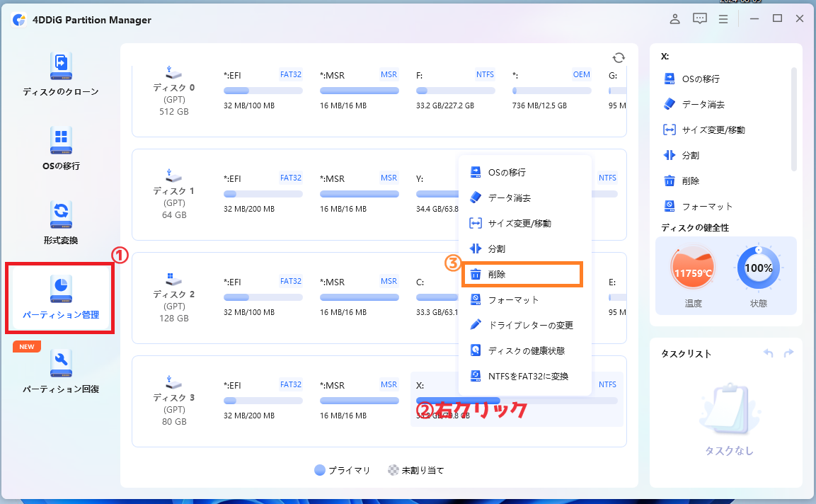Select the ディスク 3 disk icon

point(173,383)
